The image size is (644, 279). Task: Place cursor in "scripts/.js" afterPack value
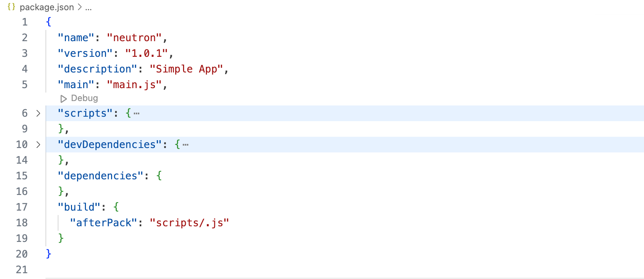[189, 223]
